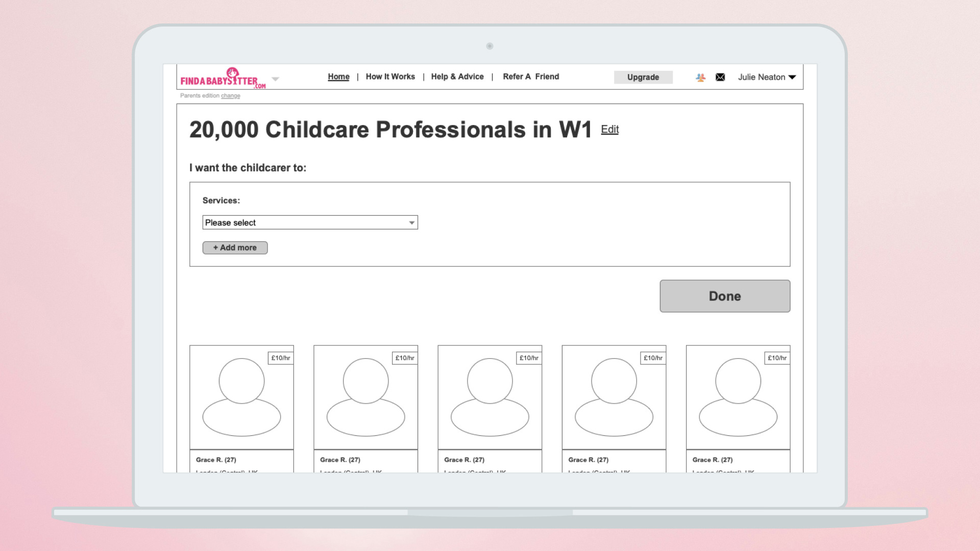Open the Services 'Please select' dropdown

(310, 222)
